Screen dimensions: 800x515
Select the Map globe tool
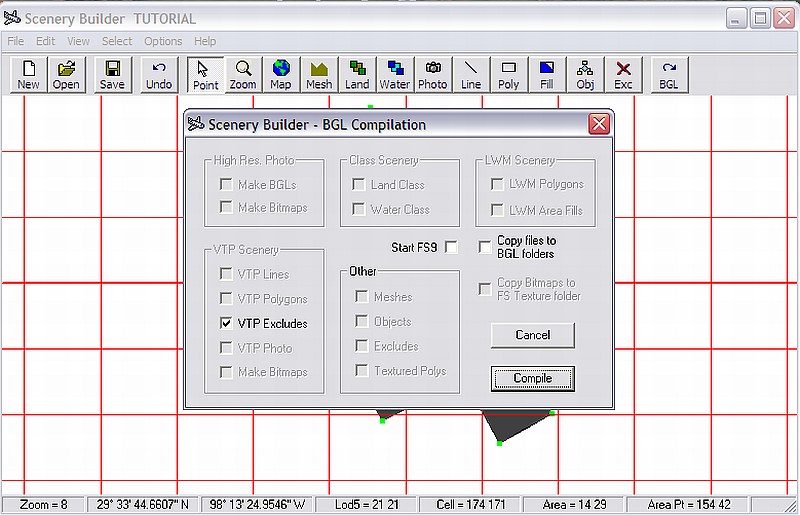[281, 75]
